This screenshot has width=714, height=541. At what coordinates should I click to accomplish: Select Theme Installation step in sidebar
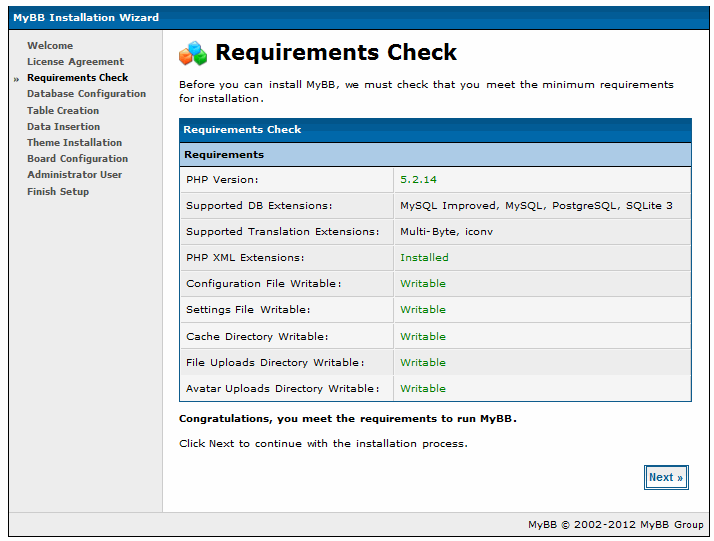[74, 143]
